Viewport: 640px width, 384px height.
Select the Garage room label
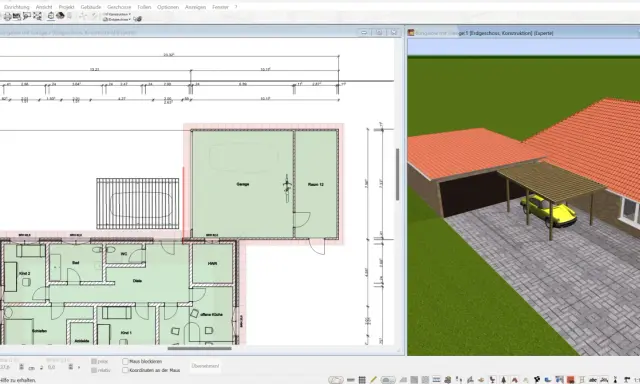point(243,184)
